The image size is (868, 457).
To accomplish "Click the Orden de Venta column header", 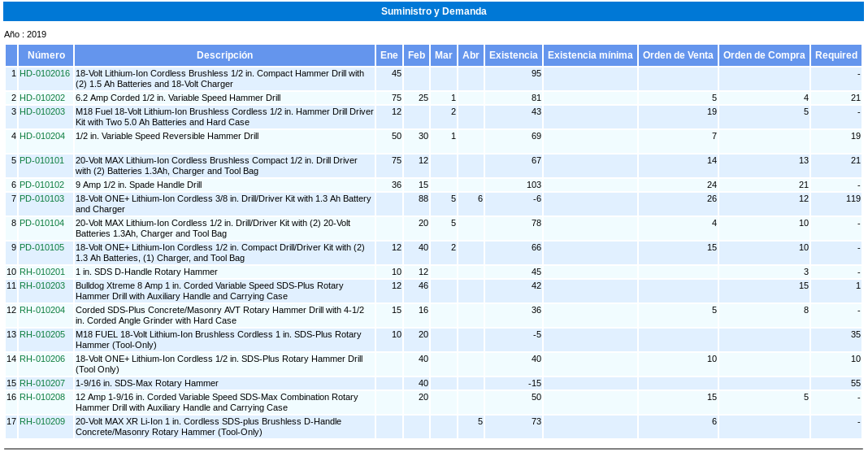I will 678,54.
